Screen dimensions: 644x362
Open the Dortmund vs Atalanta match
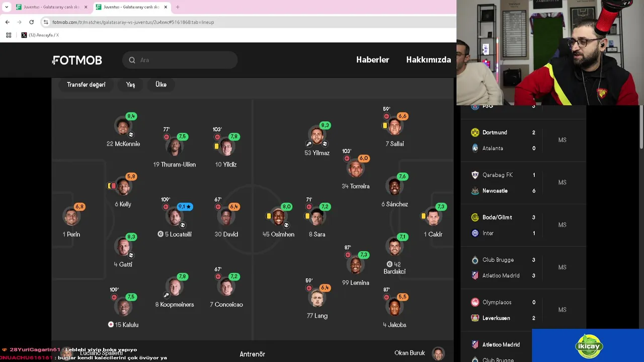[523, 140]
